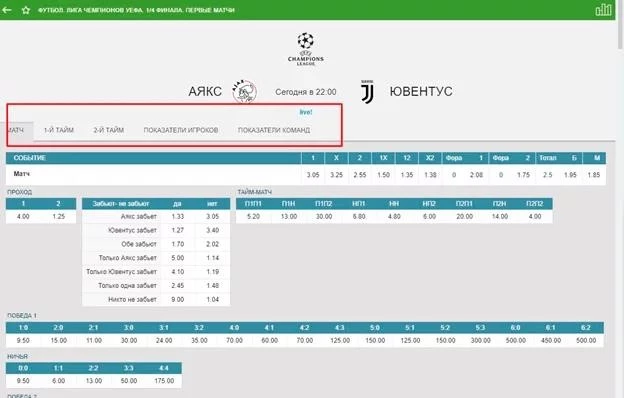The width and height of the screenshot is (624, 398).
Task: Click the Juventus club logo
Action: point(367,92)
